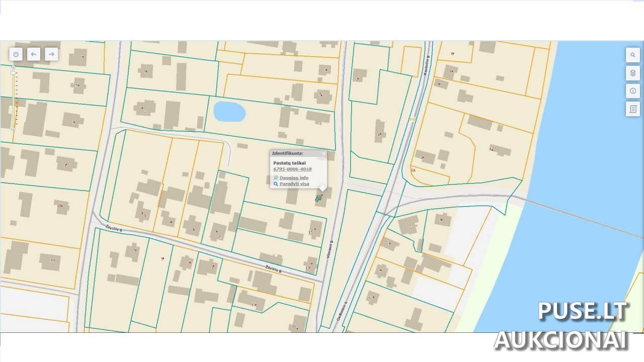Open building code 6795-0006-4018 link
Viewport: 644px width, 362px height.
[292, 169]
